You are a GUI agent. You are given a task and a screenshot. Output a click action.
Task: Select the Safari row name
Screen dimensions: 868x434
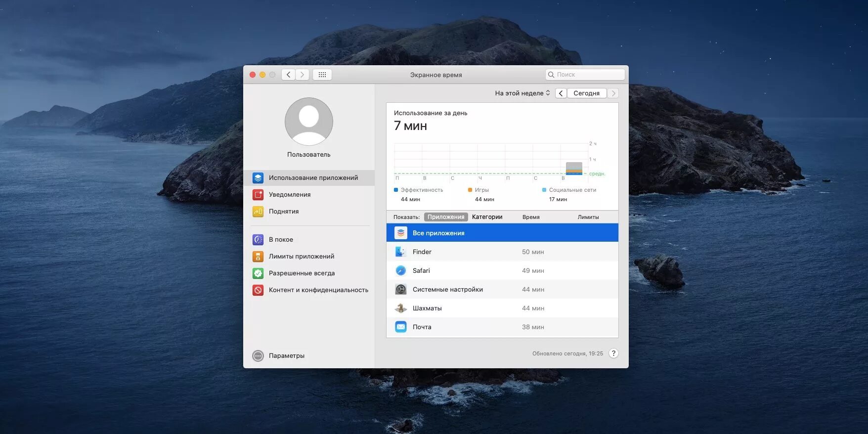pos(421,271)
